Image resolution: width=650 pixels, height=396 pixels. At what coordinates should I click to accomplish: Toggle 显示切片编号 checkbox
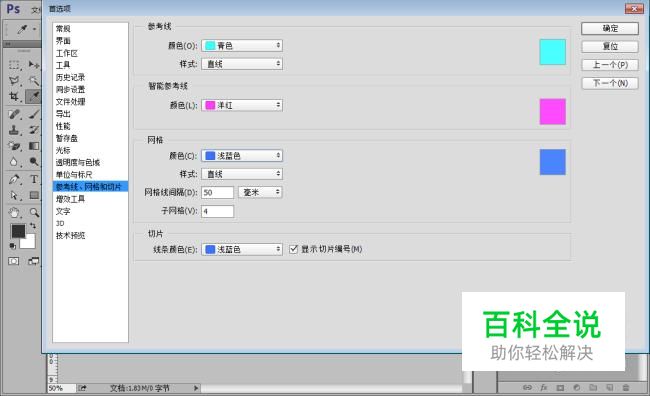[293, 249]
